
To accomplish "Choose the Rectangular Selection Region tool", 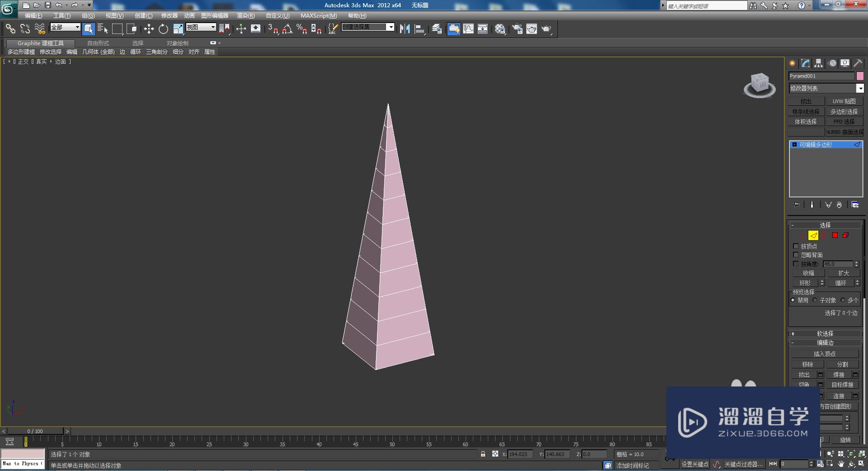I will (x=117, y=29).
